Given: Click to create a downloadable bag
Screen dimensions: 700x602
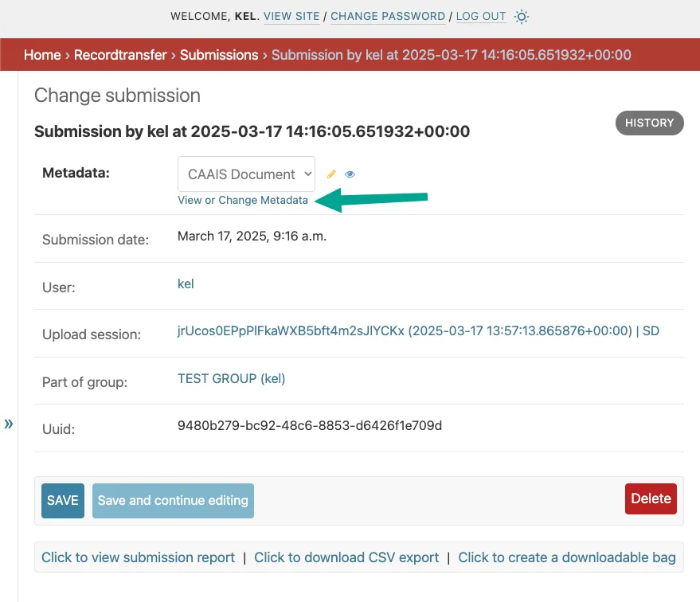Looking at the screenshot, I should tap(567, 557).
